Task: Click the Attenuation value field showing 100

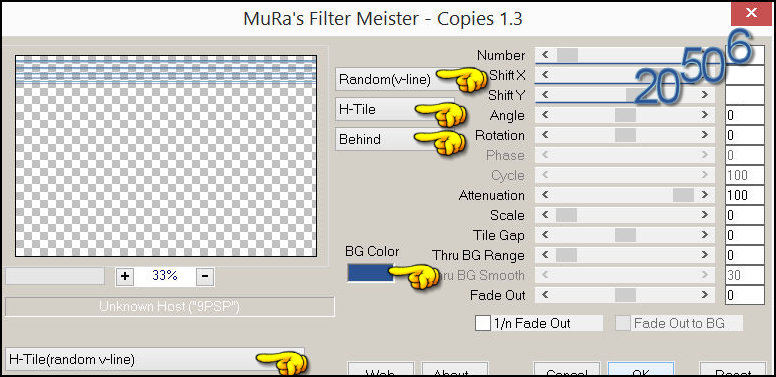Action: coord(745,195)
